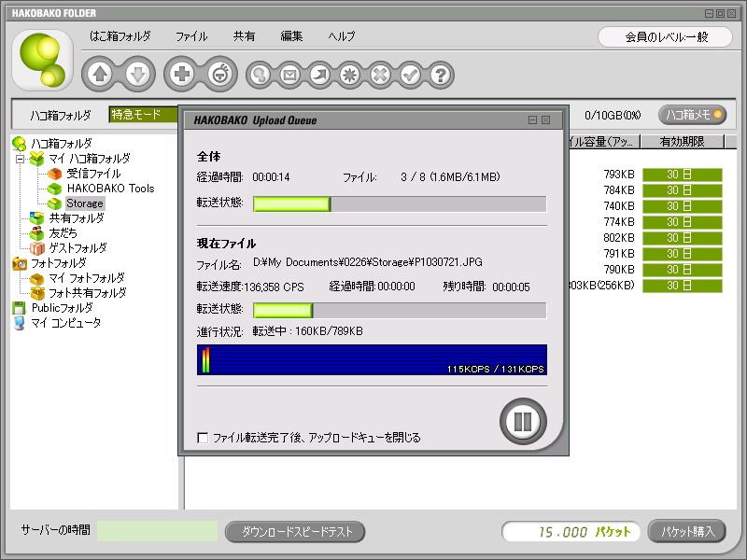This screenshot has width=747, height=560.
Task: Minimize the Upload Queue dialog
Action: pyautogui.click(x=532, y=120)
